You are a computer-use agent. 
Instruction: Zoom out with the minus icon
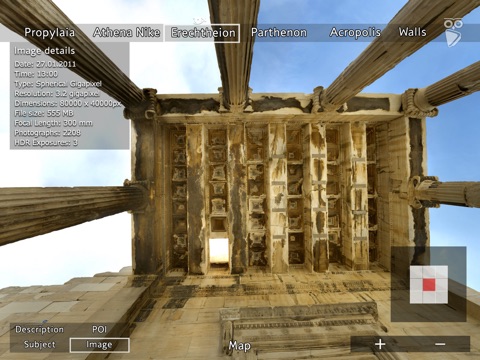click(x=440, y=344)
